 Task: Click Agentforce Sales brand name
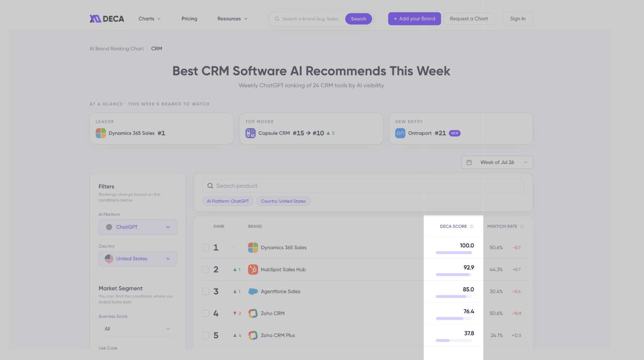280,291
